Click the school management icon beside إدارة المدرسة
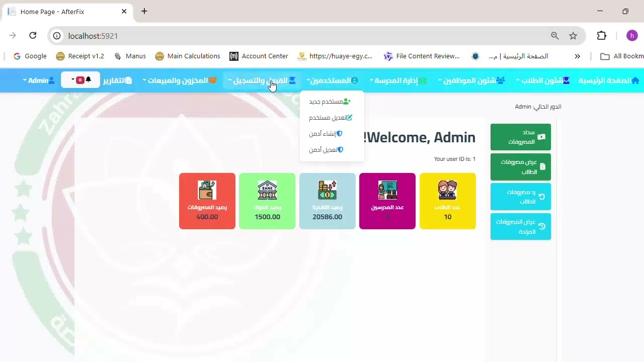 click(423, 80)
